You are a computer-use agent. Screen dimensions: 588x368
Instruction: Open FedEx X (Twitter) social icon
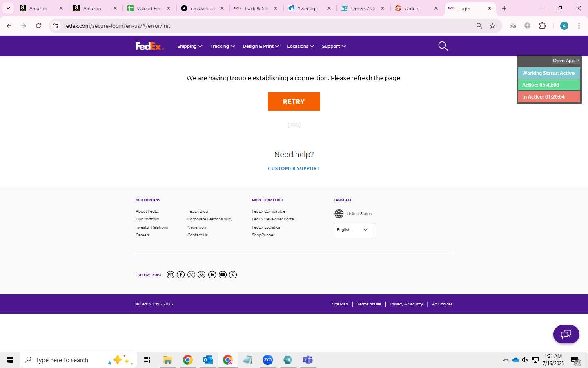coord(191,275)
